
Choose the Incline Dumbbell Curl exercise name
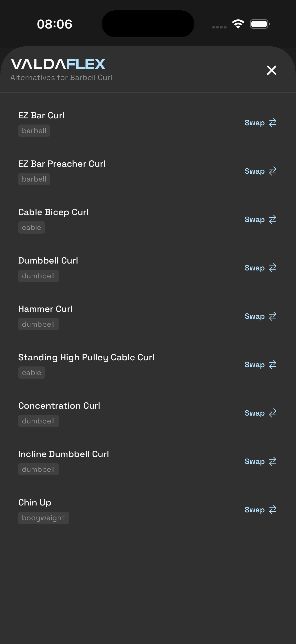click(x=64, y=454)
